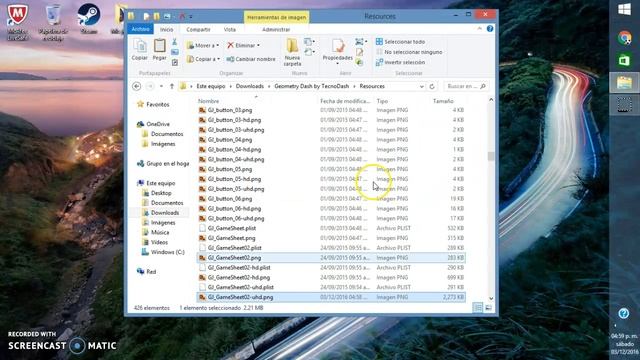Click Downloads in the address breadcrumb
Viewport: 640px width, 360px height.
[249, 86]
